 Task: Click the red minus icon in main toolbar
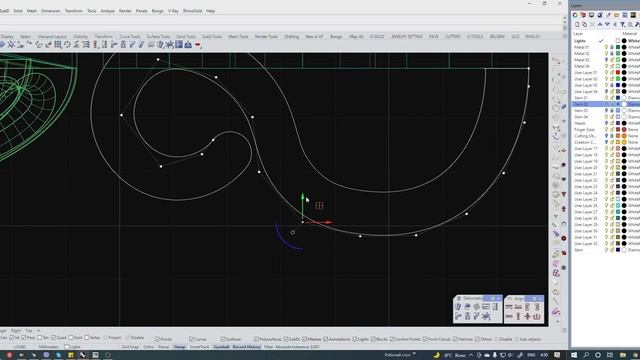[x=198, y=45]
